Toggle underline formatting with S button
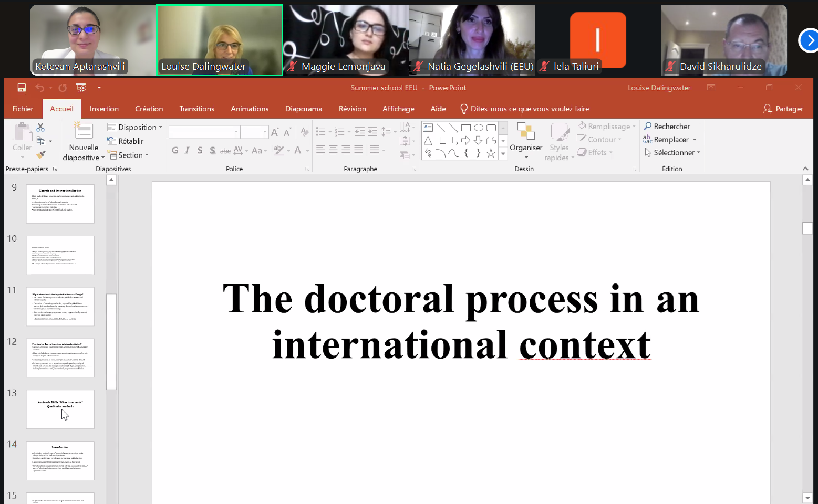 pos(200,151)
